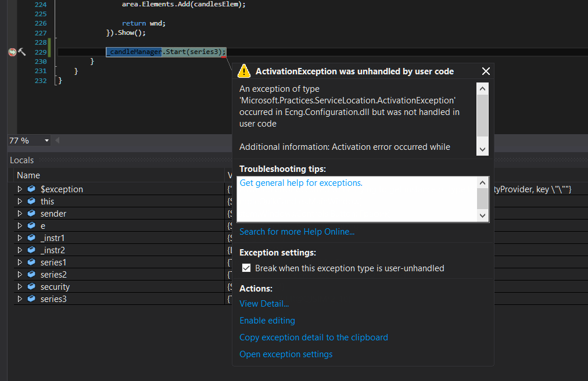Click the breakpoint exception icon in margin
This screenshot has height=381, width=588.
[x=12, y=52]
